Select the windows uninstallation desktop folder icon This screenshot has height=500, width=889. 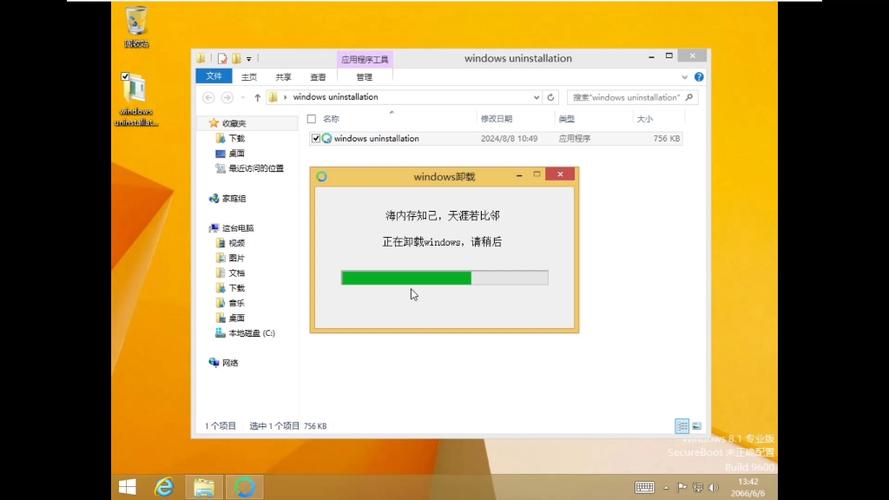coord(136,100)
